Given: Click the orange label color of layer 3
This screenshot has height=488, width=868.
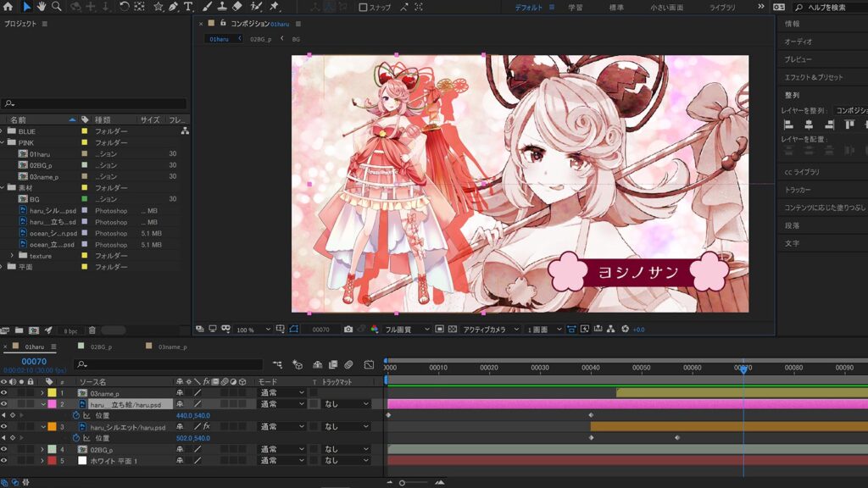Looking at the screenshot, I should click(52, 427).
